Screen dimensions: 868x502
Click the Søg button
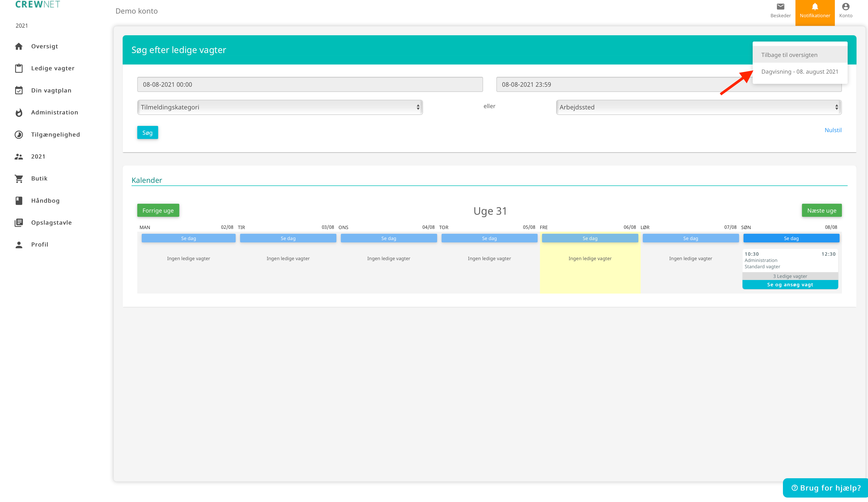pyautogui.click(x=147, y=133)
